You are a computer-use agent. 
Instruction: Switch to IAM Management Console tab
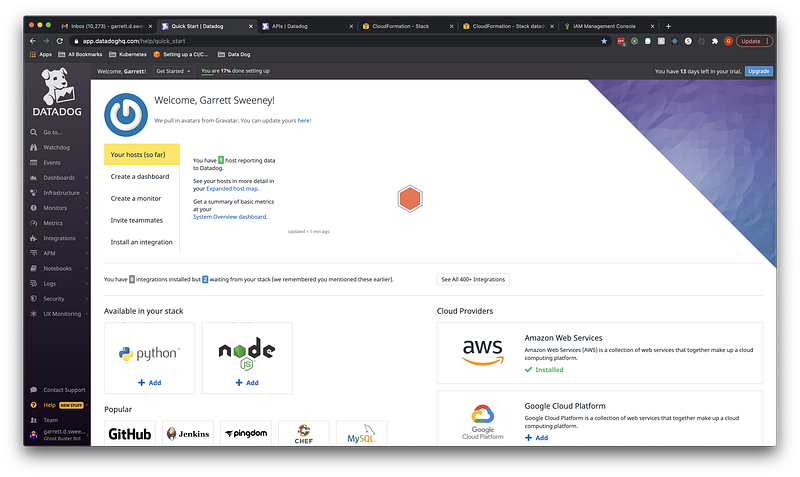pos(609,26)
